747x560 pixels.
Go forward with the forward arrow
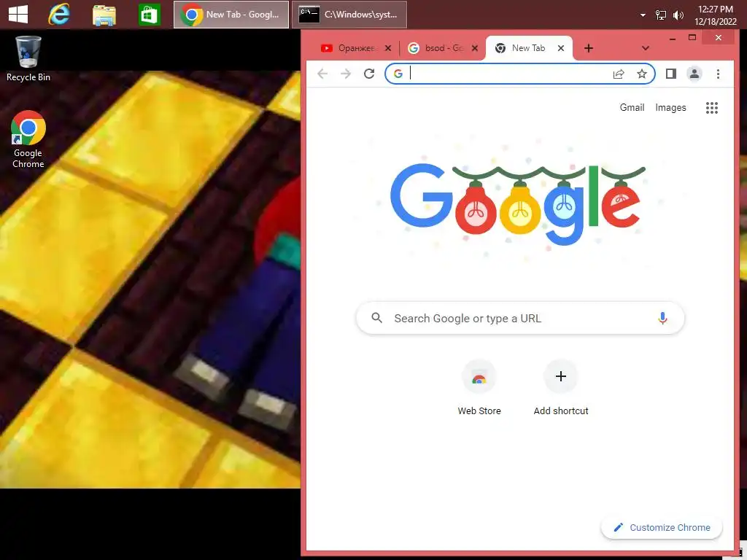[346, 74]
